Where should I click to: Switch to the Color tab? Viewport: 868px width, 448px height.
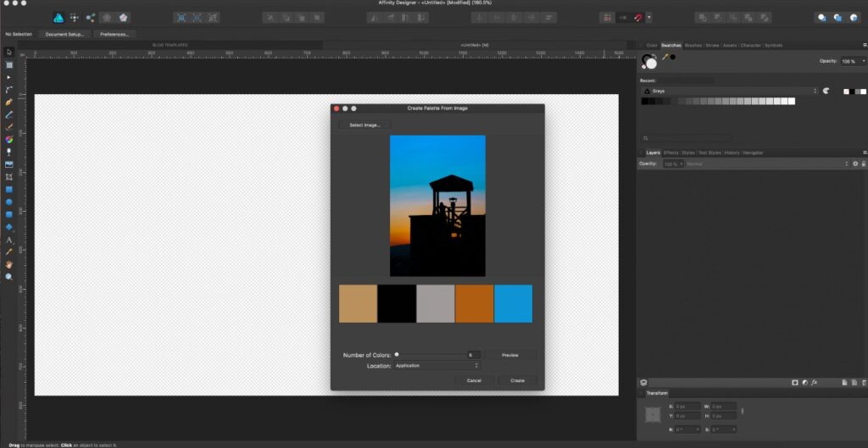652,46
